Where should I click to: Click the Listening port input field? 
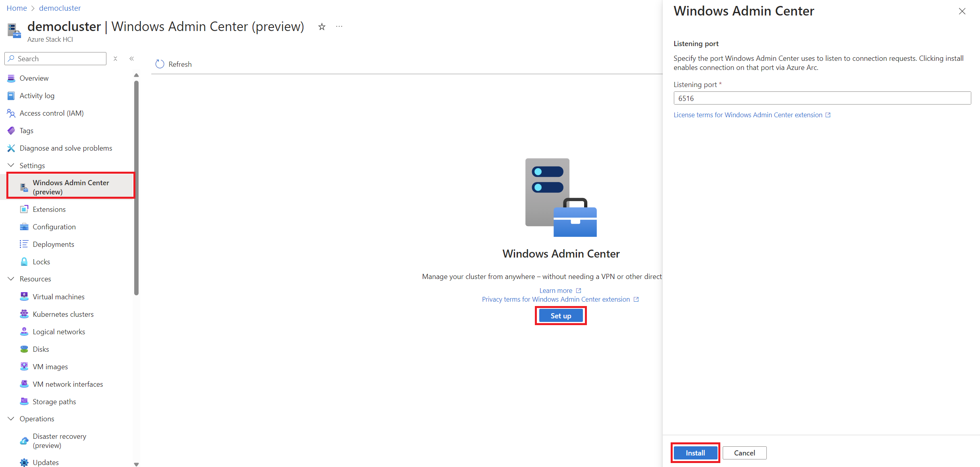pyautogui.click(x=822, y=98)
